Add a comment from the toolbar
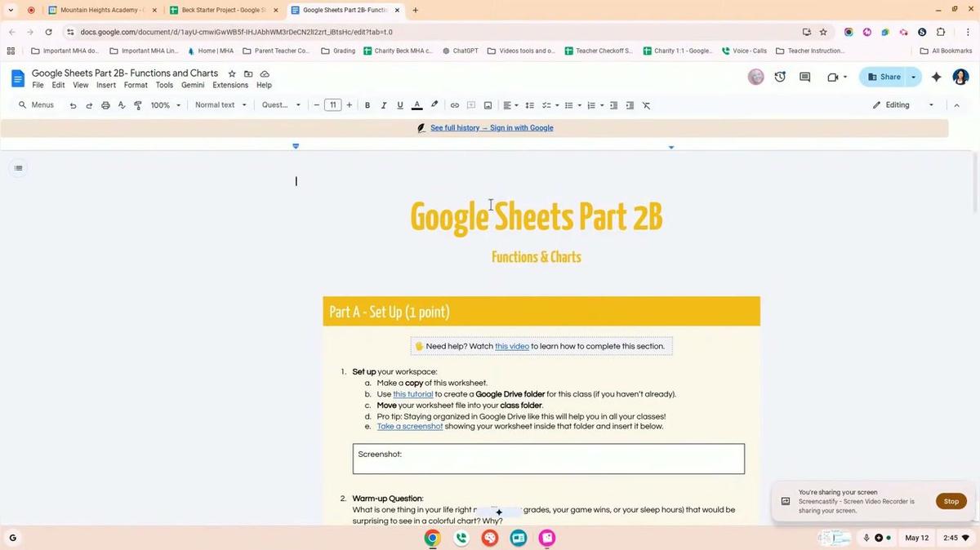This screenshot has width=980, height=550. [471, 105]
